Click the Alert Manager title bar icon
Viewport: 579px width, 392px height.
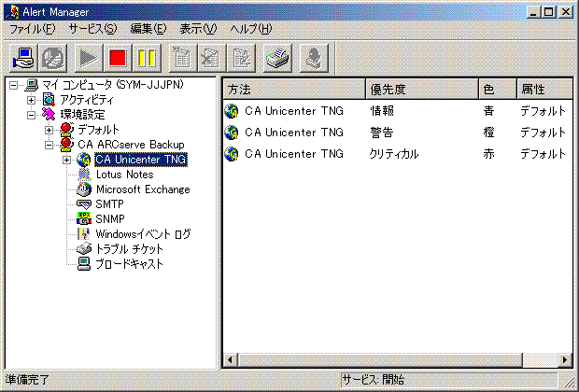[x=12, y=12]
